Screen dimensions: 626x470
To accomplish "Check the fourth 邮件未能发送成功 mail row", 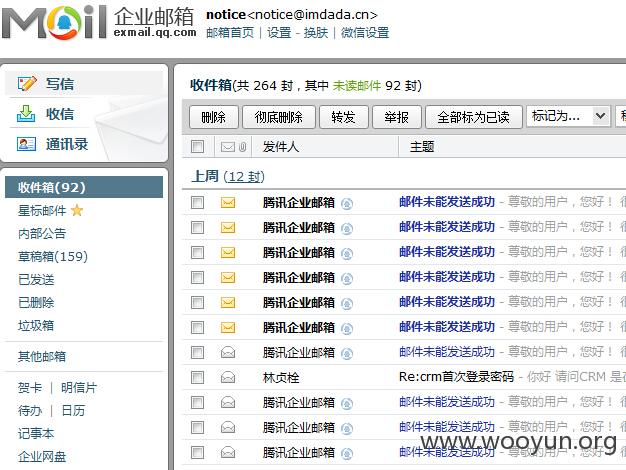I will (x=197, y=278).
